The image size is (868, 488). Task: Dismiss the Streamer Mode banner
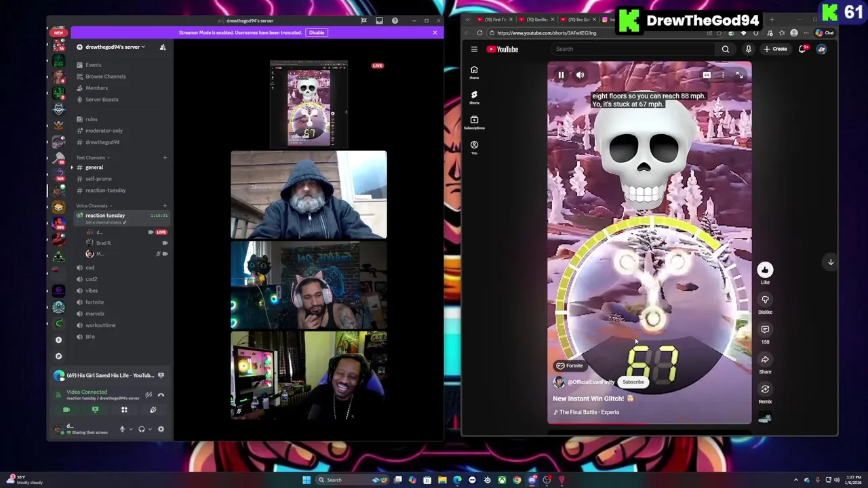tap(435, 33)
